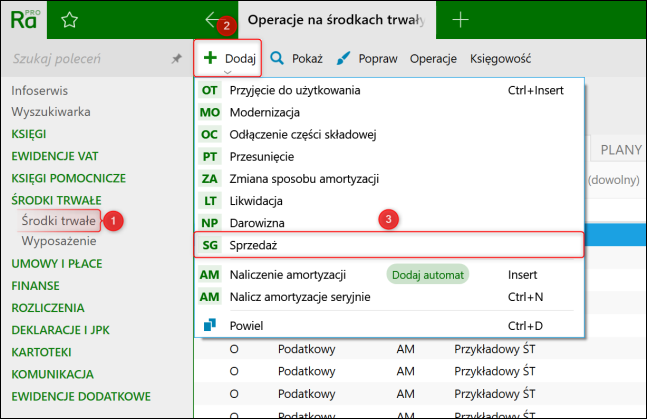Click the Szukaj poleceń search field
This screenshot has height=419, width=647.
91,59
